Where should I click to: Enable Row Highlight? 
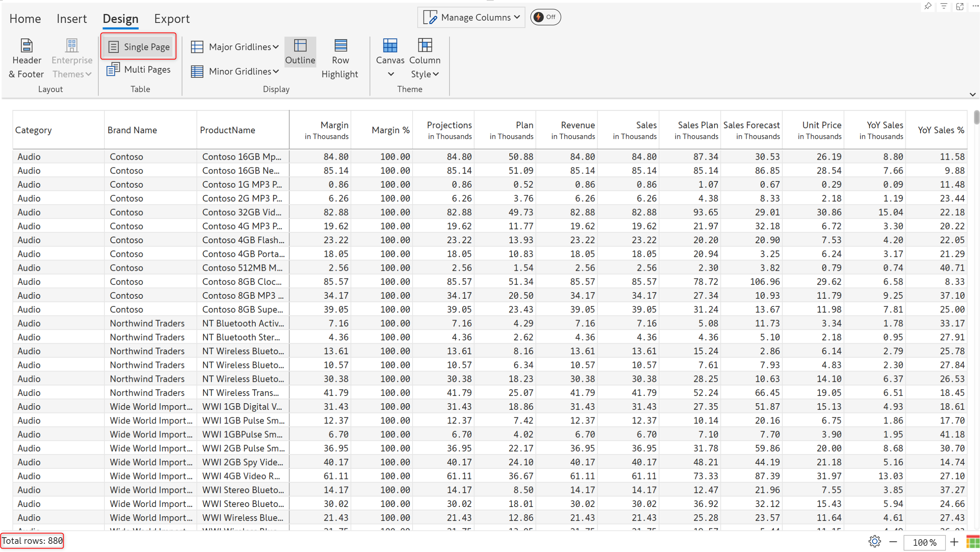coord(340,58)
